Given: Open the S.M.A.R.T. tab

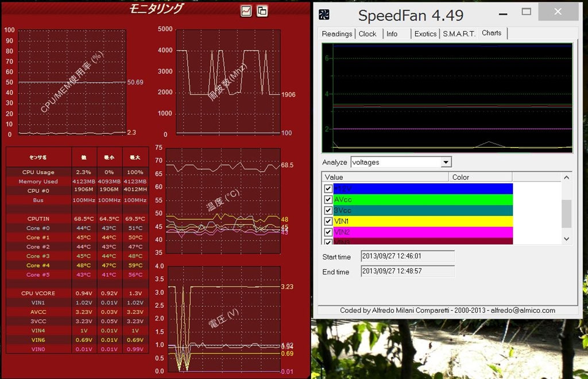Looking at the screenshot, I should point(459,34).
